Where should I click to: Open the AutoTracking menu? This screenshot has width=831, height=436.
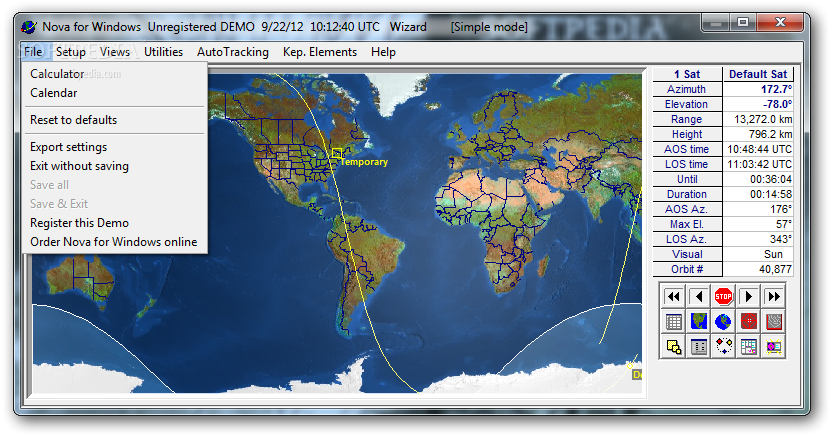(x=233, y=52)
